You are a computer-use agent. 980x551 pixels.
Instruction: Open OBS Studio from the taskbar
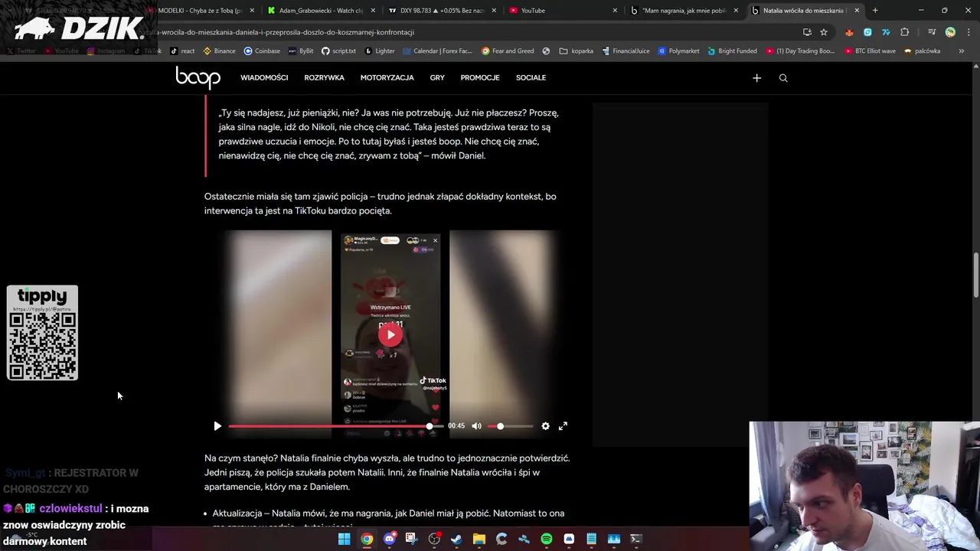pyautogui.click(x=434, y=539)
